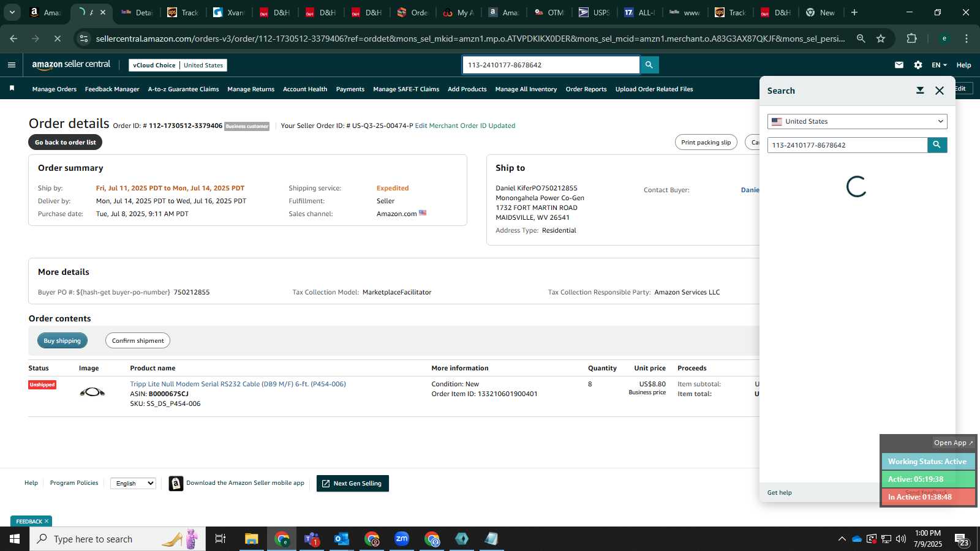The image size is (980, 551).
Task: Click the top order search magnifier button
Action: [x=649, y=65]
